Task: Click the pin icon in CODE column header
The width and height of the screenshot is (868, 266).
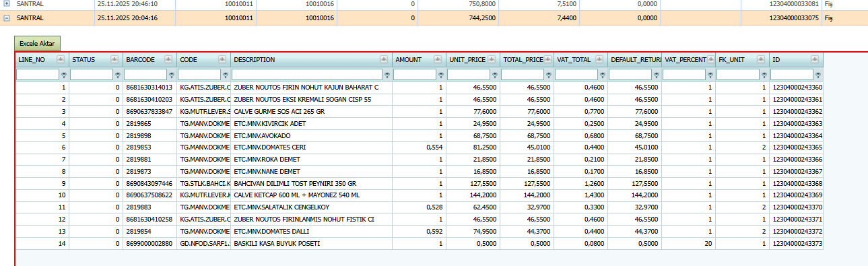Action: coord(222,60)
